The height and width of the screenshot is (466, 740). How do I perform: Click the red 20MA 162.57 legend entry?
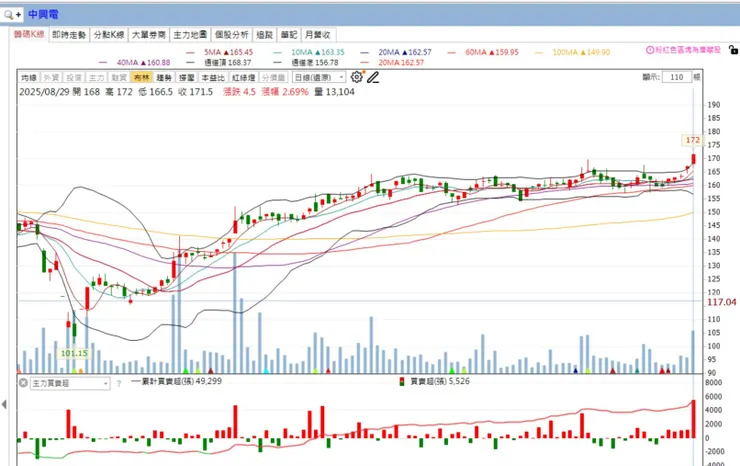(401, 62)
